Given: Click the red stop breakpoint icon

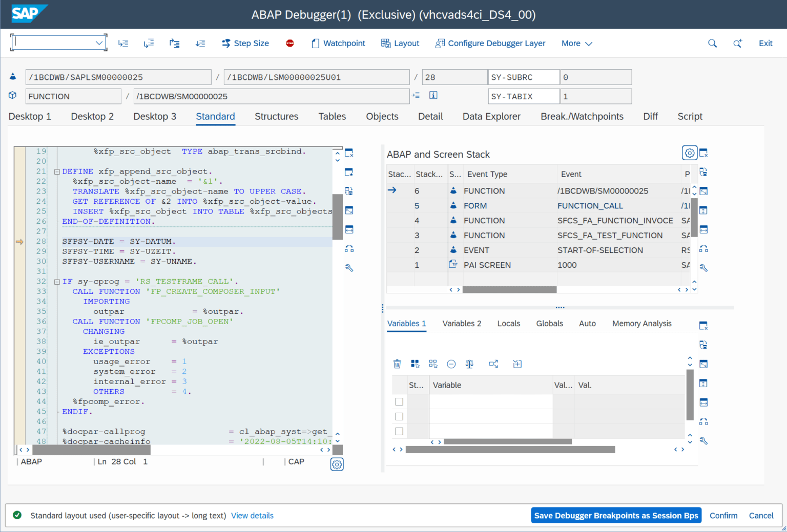Looking at the screenshot, I should 290,44.
